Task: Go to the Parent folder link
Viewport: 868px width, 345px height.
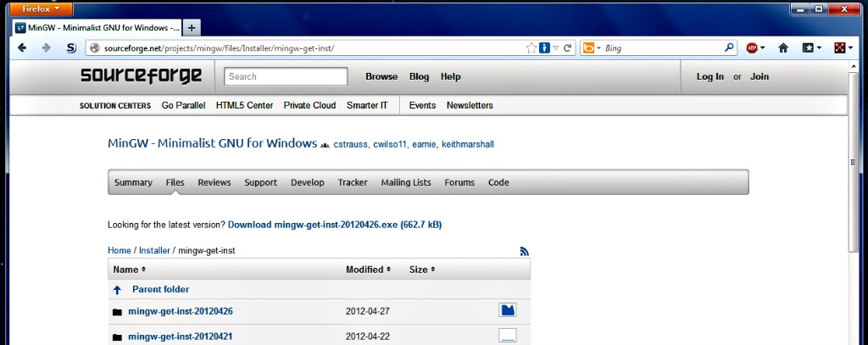Action: click(160, 289)
